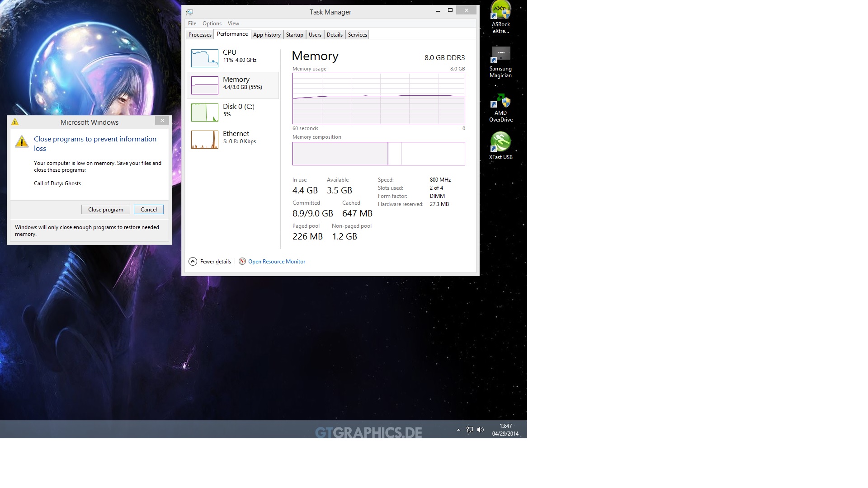Open the View menu
This screenshot has height=488, width=868.
(x=233, y=23)
